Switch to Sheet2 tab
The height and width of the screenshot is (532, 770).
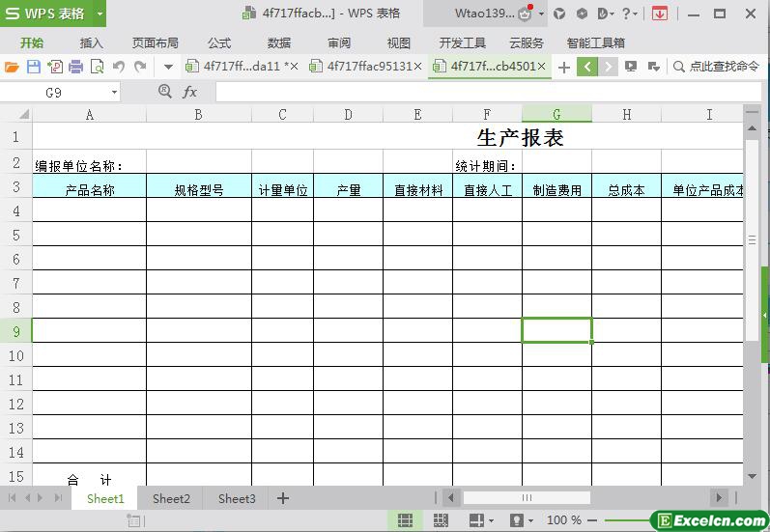click(x=171, y=498)
